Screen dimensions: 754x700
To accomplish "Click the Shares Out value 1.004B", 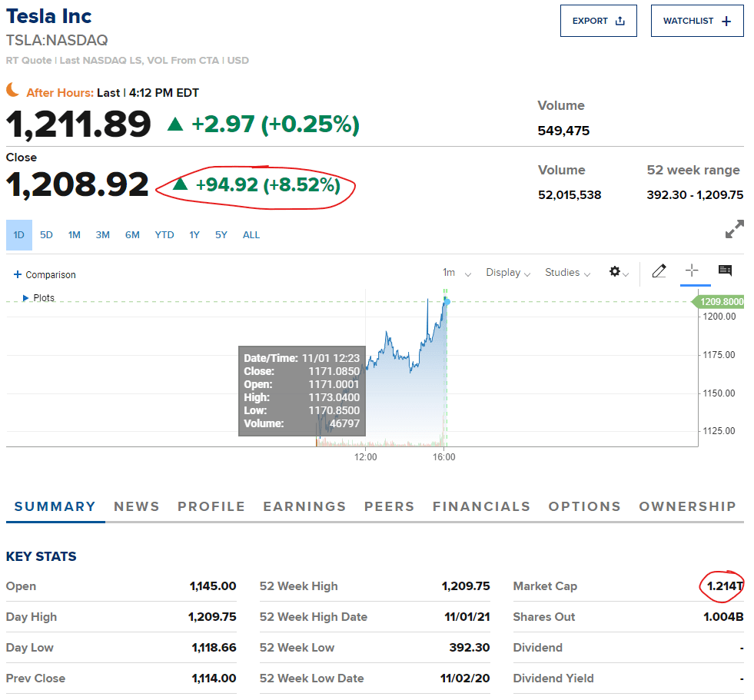I will tap(723, 617).
